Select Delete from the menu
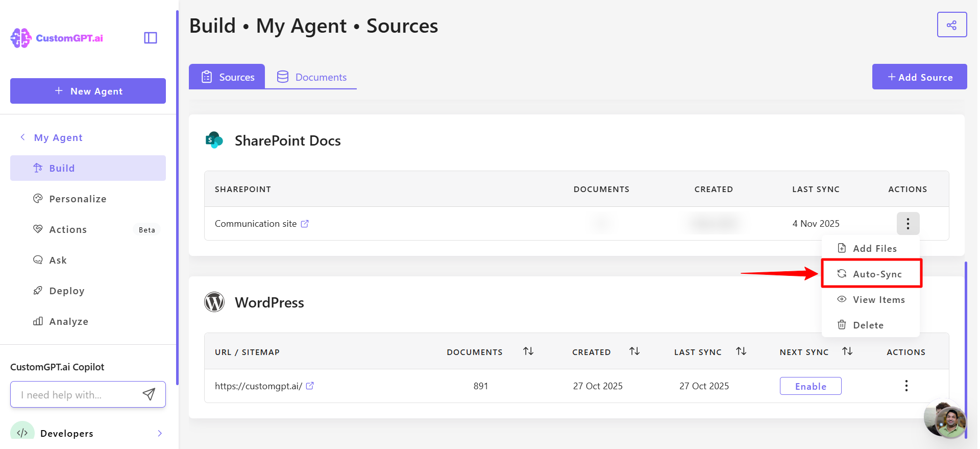The image size is (980, 449). click(x=871, y=325)
